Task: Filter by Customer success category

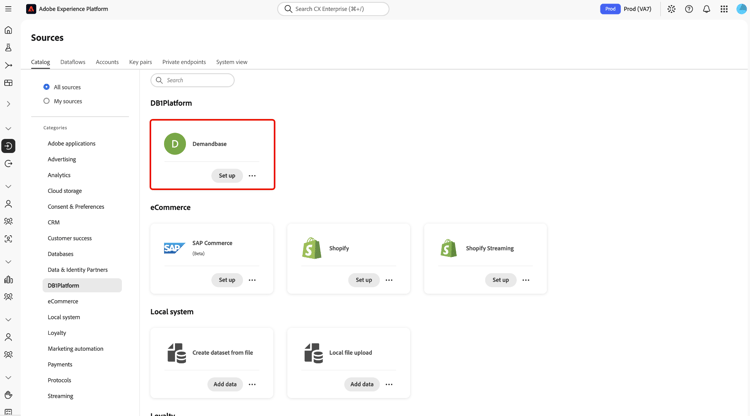Action: pyautogui.click(x=69, y=238)
